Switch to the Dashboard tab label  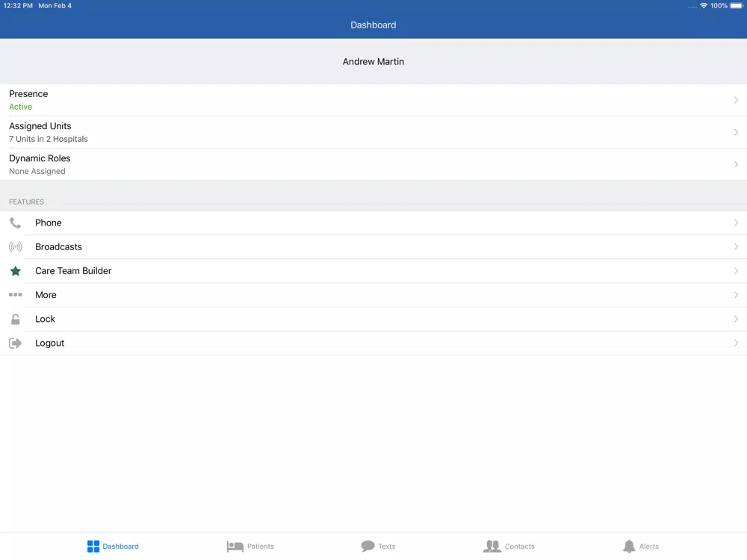pyautogui.click(x=120, y=547)
